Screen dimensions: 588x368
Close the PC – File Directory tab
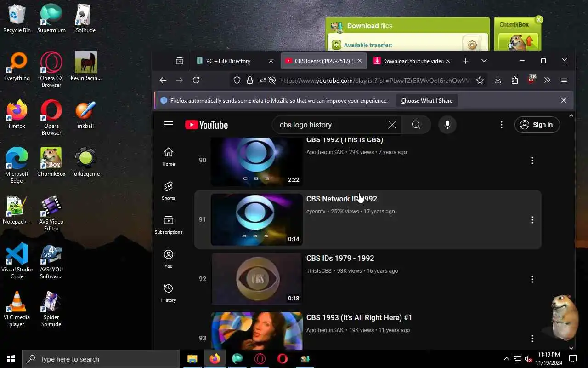pos(271,61)
